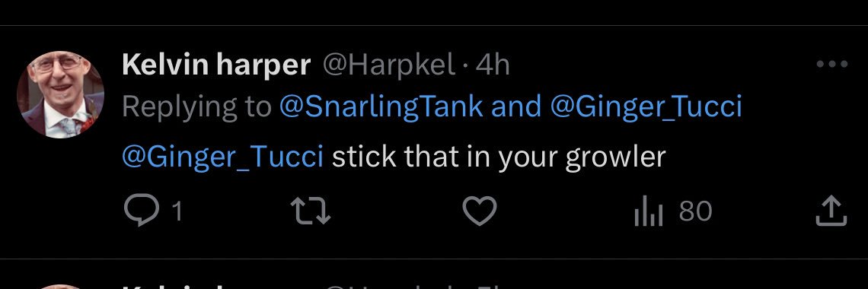Viewport: 868px width, 289px height.
Task: Like the tweet with the heart icon
Action: (x=480, y=211)
